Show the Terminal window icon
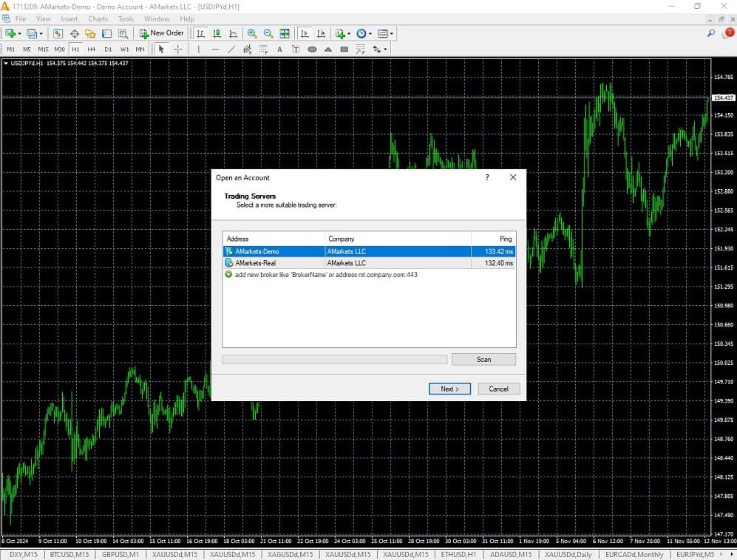Image resolution: width=737 pixels, height=560 pixels. (106, 33)
